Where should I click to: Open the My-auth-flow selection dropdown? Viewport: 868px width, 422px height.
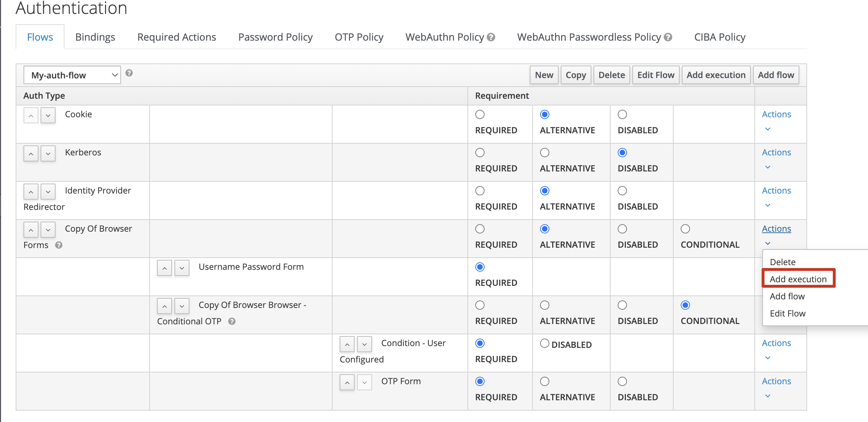click(72, 75)
